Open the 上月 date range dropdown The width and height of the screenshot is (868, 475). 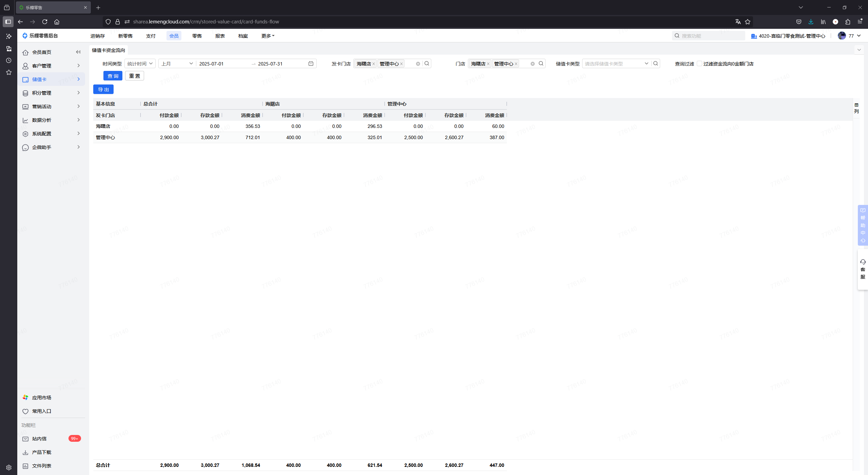point(177,63)
